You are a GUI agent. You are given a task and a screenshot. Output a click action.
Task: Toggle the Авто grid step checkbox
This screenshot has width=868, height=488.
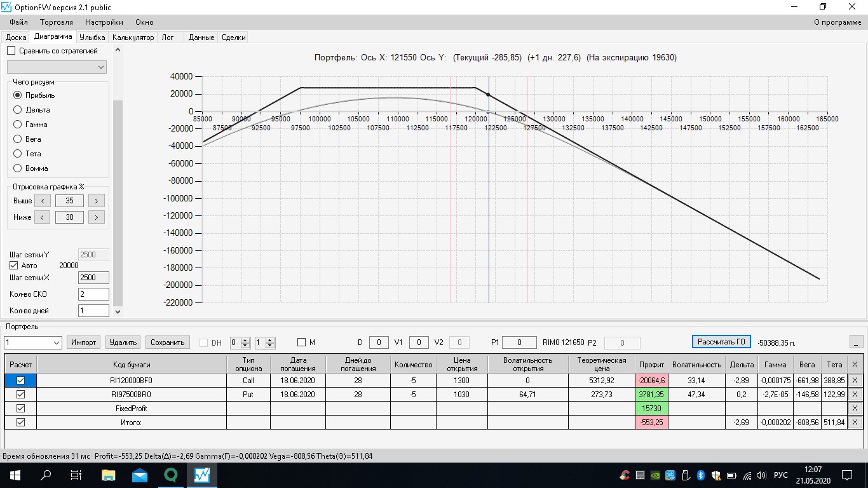tap(14, 266)
